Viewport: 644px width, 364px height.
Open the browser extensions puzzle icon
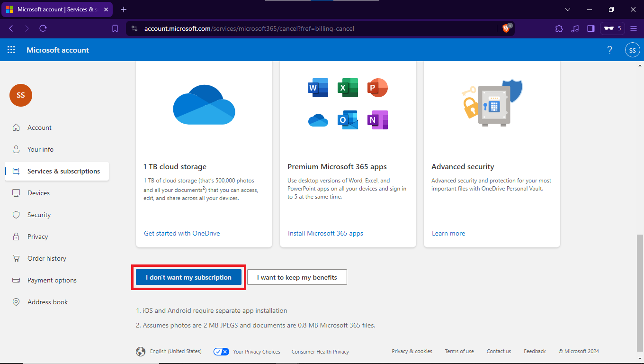point(559,28)
